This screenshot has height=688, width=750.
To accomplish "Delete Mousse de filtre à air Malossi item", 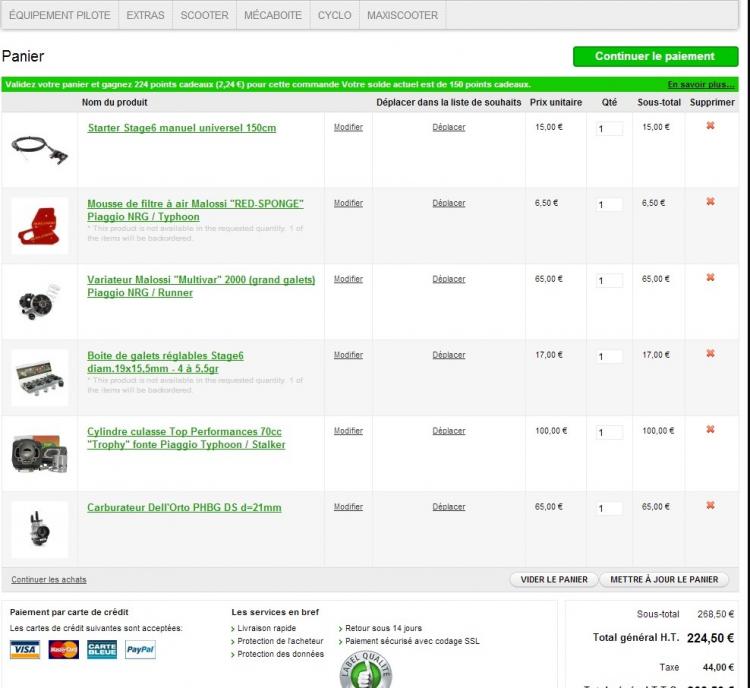I will click(710, 201).
